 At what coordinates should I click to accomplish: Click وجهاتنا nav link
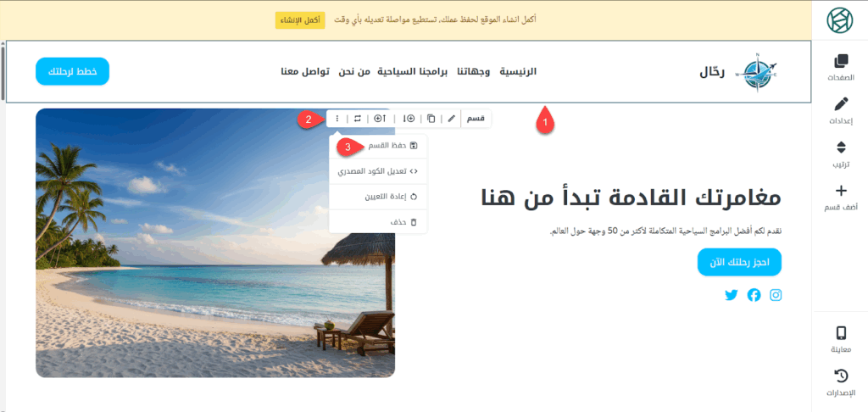(x=473, y=71)
